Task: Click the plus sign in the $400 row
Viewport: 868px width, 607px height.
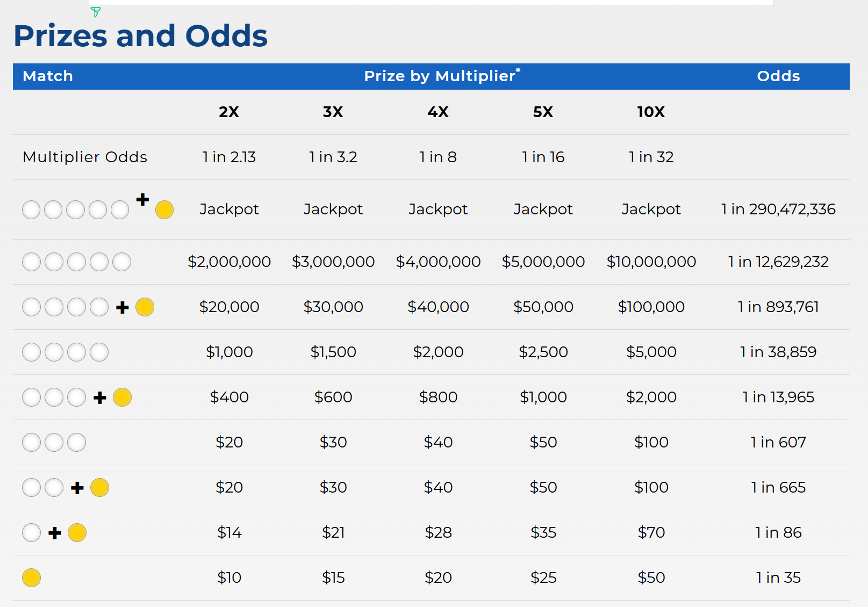Action: pyautogui.click(x=100, y=398)
